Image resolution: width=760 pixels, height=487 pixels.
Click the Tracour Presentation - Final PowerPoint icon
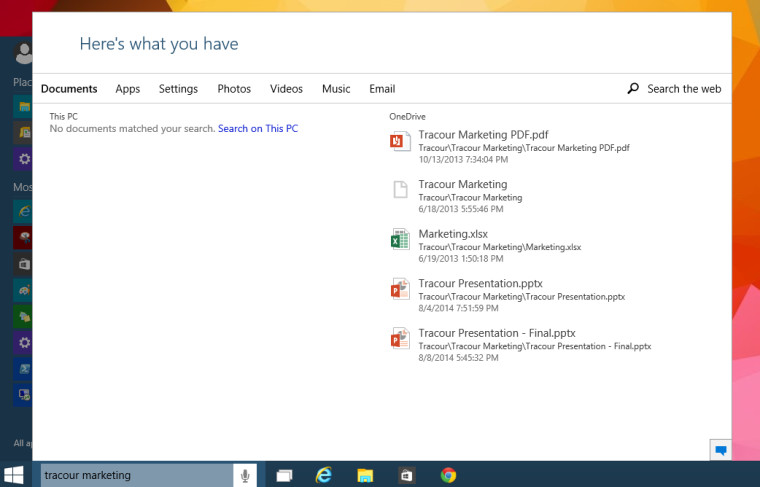tap(400, 339)
